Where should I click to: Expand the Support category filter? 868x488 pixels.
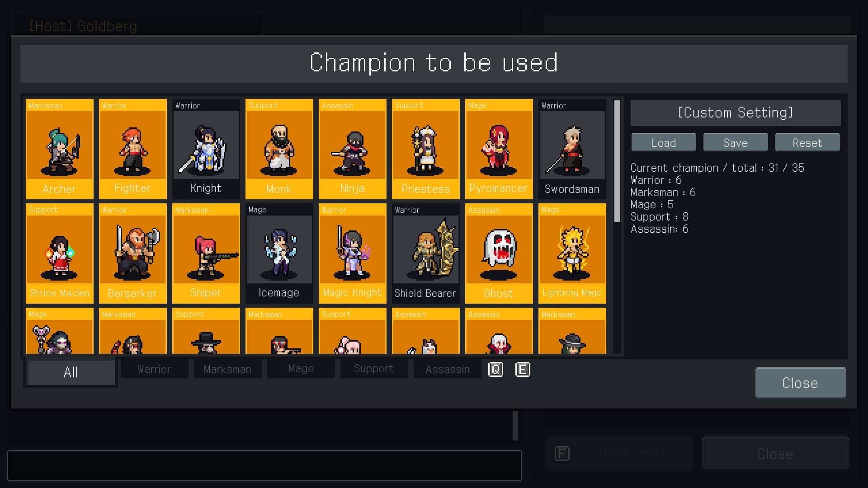point(373,370)
